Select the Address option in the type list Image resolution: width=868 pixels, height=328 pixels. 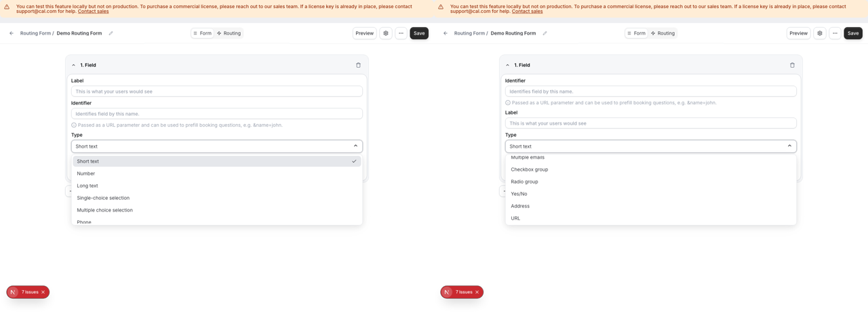[520, 206]
